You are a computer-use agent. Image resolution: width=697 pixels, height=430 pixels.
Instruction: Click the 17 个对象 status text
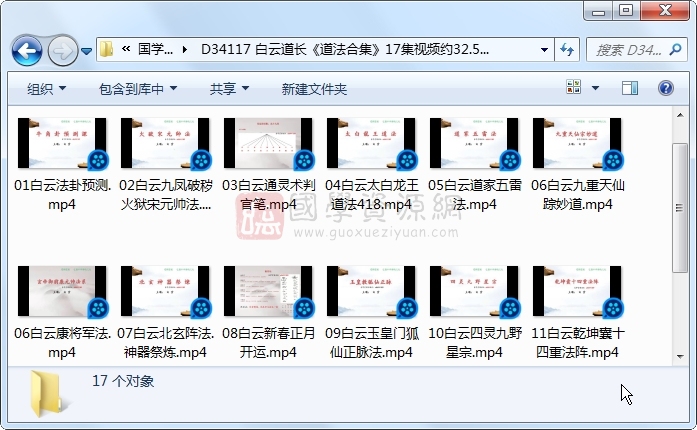click(x=123, y=381)
